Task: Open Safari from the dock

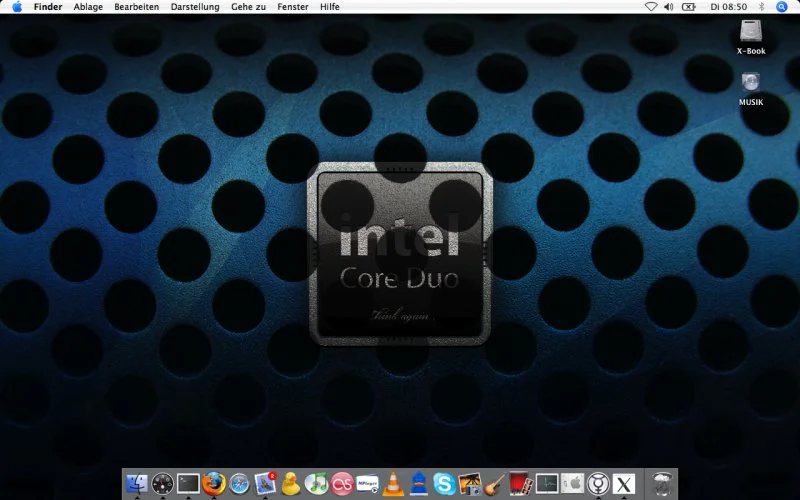Action: point(239,484)
